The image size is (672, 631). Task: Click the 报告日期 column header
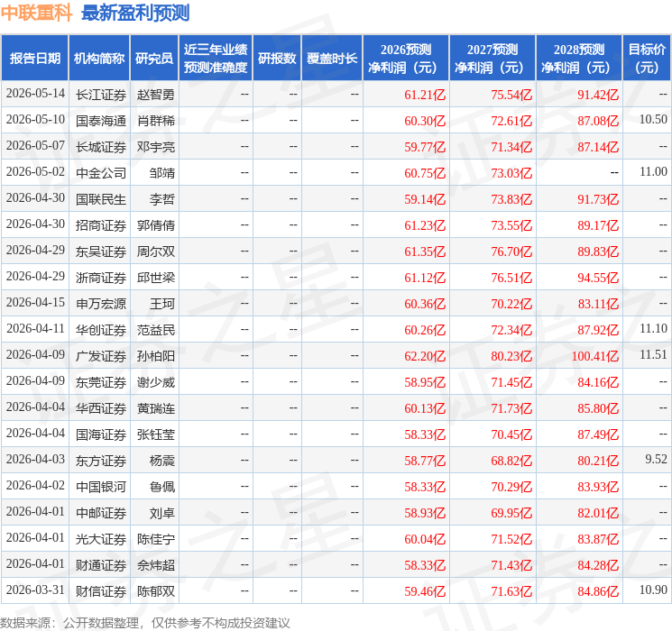click(x=34, y=59)
